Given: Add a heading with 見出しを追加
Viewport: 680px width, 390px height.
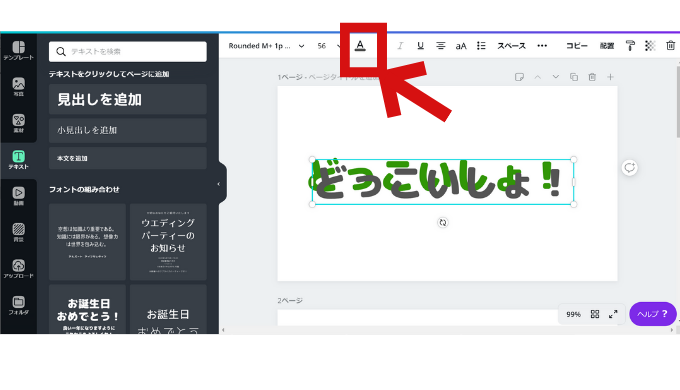Looking at the screenshot, I should point(128,99).
